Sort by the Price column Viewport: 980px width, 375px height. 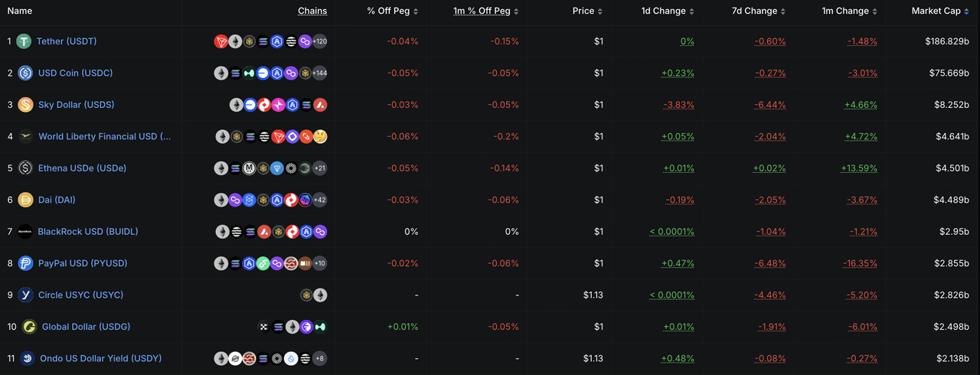coord(587,11)
